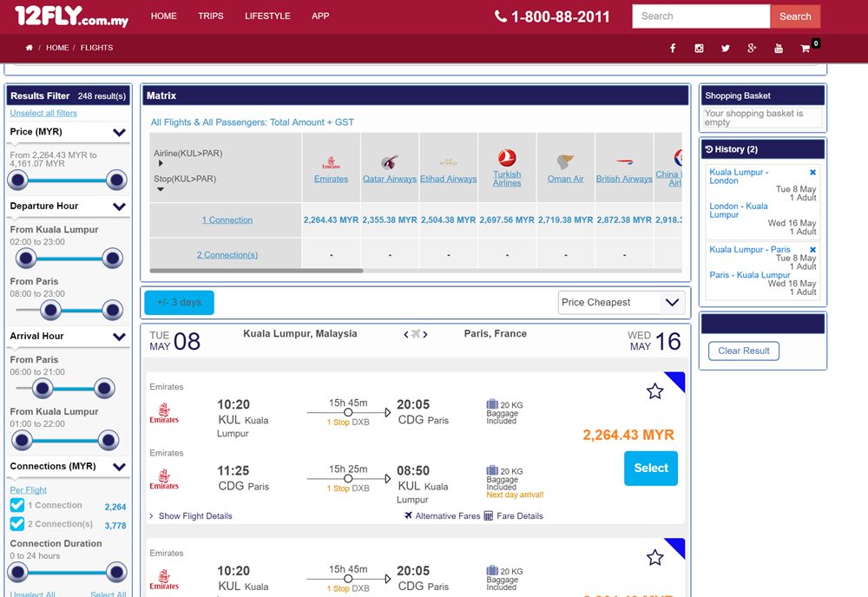Click the Unselect all filters link
Image resolution: width=868 pixels, height=597 pixels.
pos(43,113)
